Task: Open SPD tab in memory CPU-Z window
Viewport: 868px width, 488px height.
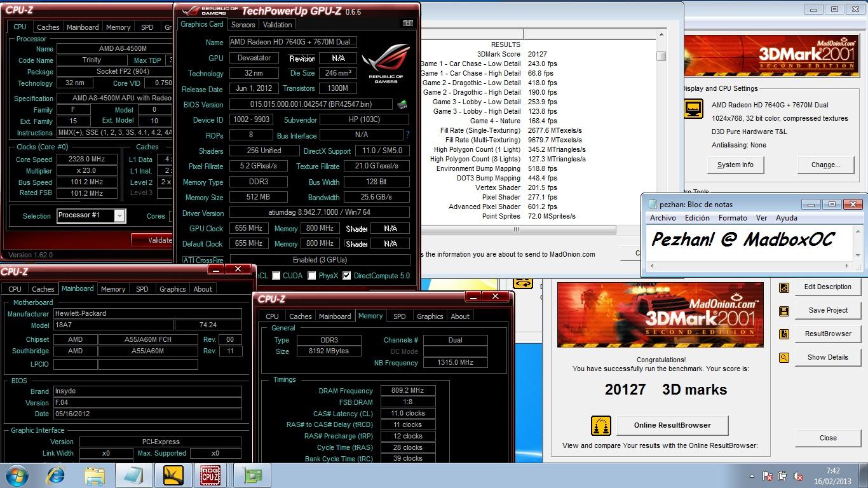Action: [399, 316]
